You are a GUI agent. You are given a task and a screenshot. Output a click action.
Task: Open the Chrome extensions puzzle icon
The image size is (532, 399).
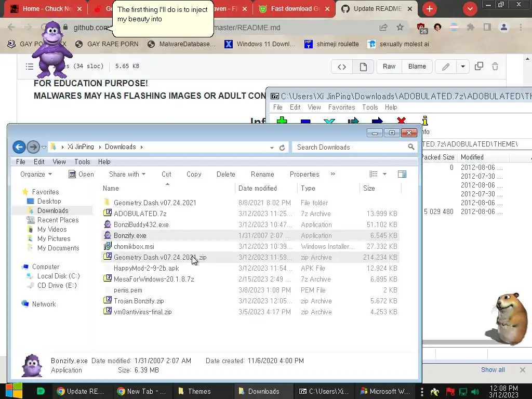coord(471,27)
